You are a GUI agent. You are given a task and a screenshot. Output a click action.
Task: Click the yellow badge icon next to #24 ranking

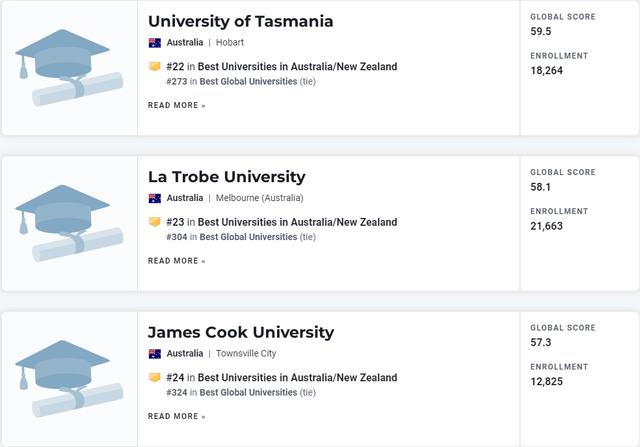154,378
